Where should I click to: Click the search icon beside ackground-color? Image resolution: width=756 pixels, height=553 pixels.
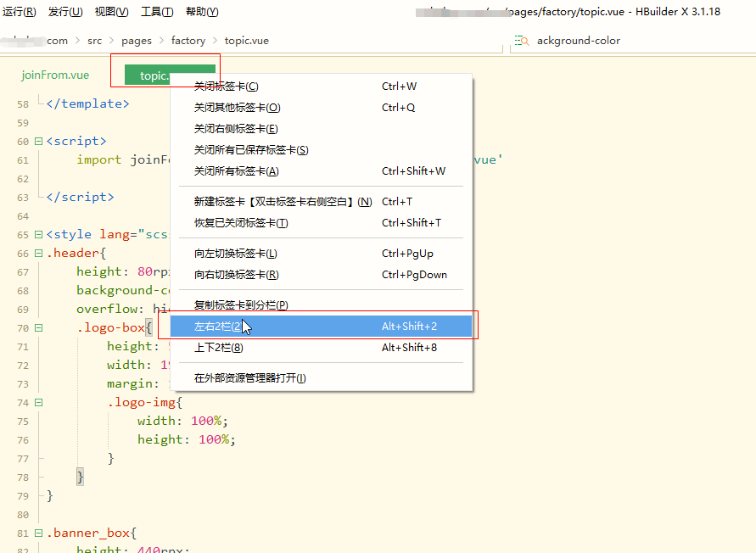coord(522,41)
